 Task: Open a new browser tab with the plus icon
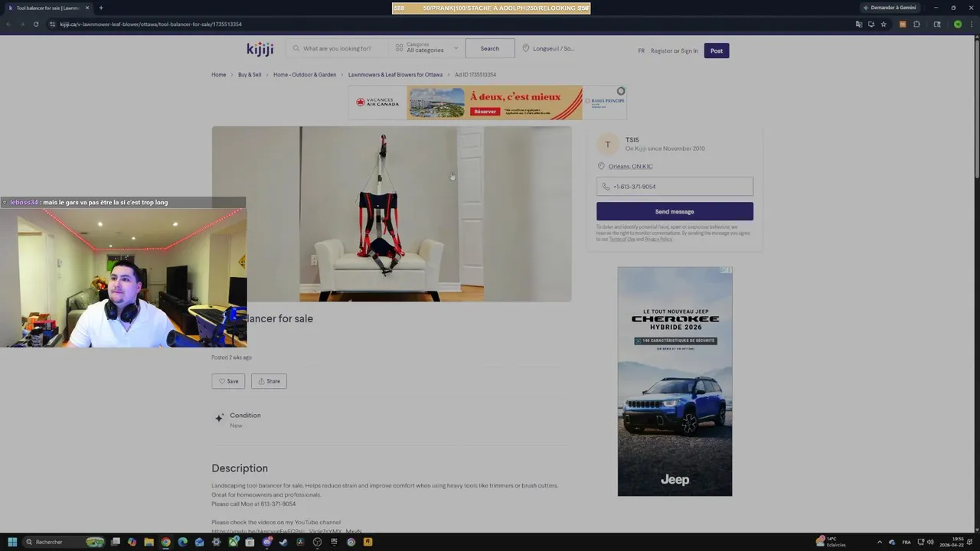coord(100,8)
